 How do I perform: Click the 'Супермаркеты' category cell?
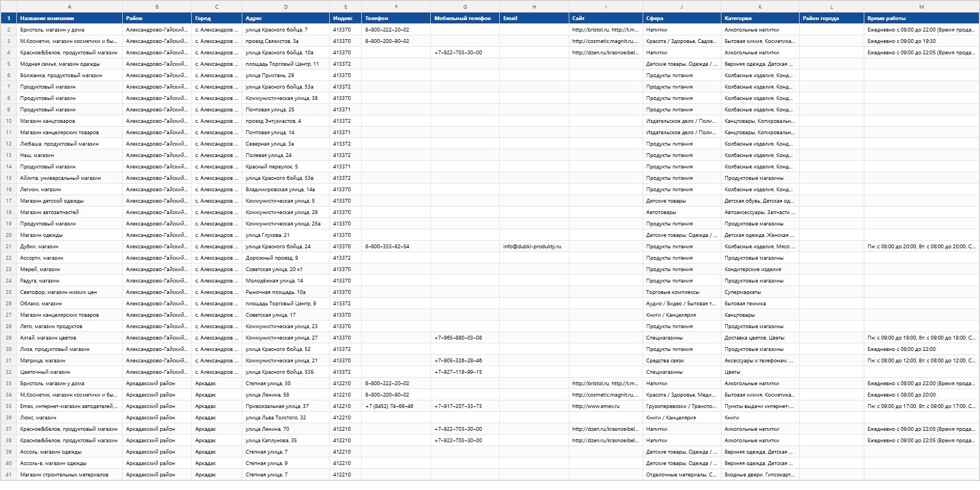click(x=760, y=292)
